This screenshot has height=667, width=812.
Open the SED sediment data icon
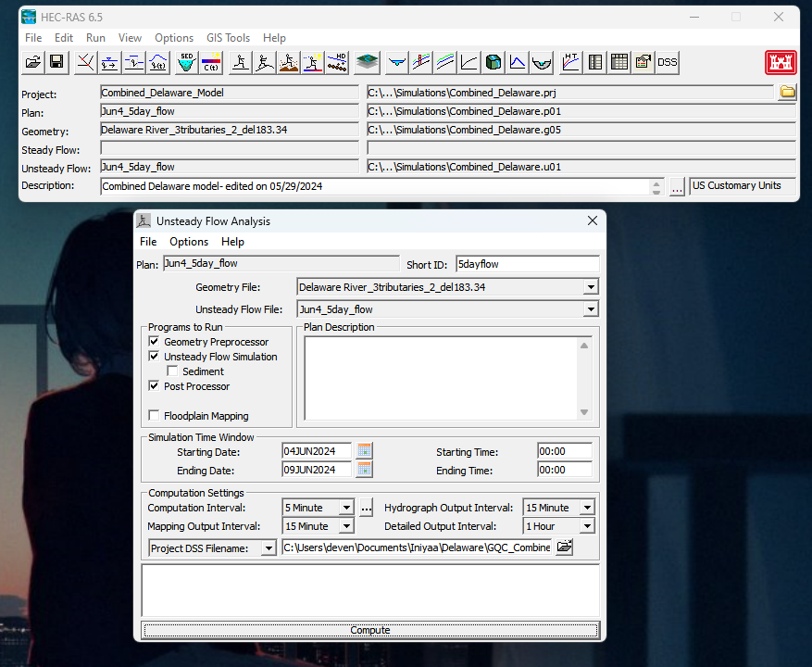(187, 63)
